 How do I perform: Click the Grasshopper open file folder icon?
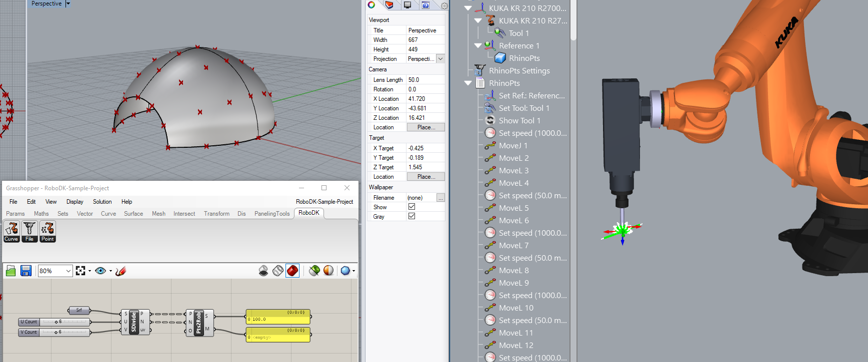tap(10, 271)
